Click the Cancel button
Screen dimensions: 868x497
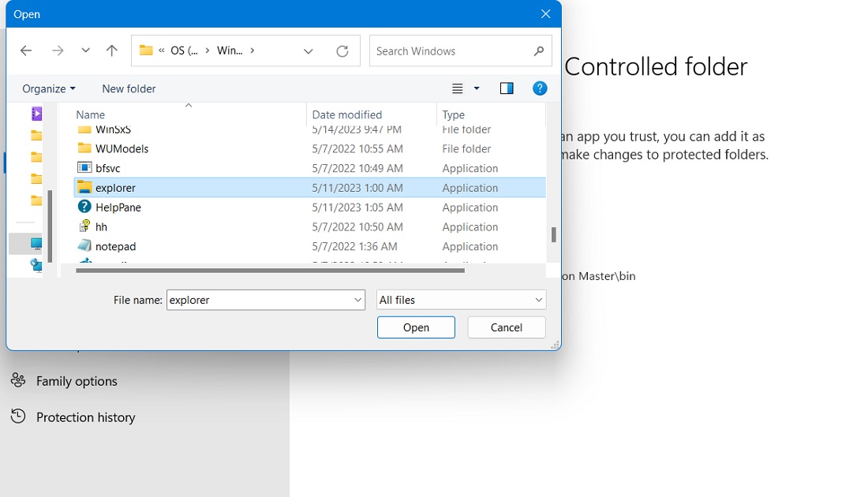pyautogui.click(x=506, y=327)
